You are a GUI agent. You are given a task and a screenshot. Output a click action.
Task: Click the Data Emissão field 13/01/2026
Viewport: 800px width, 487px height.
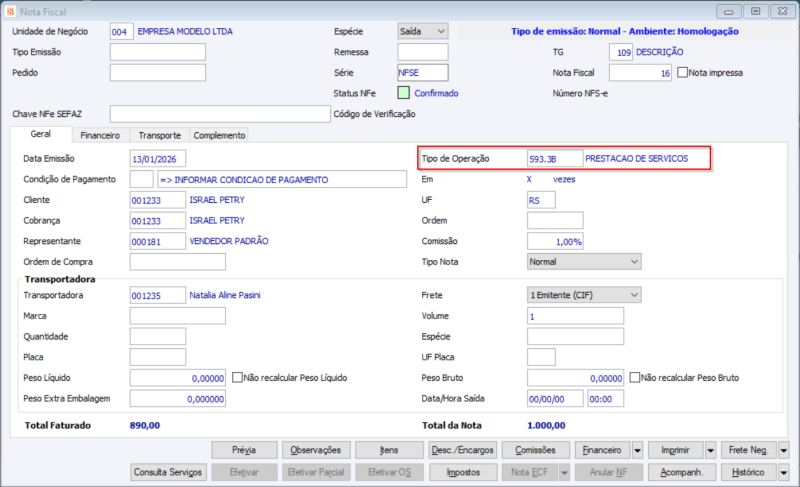tap(158, 159)
